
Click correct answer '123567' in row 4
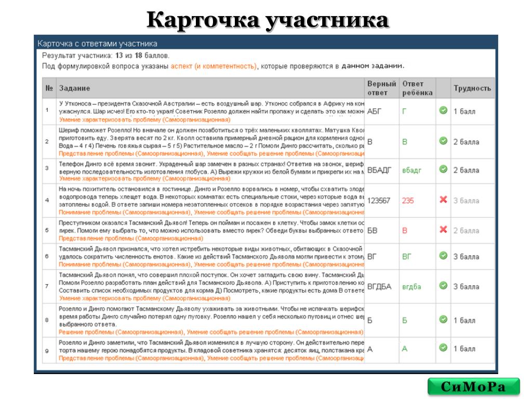coord(379,201)
